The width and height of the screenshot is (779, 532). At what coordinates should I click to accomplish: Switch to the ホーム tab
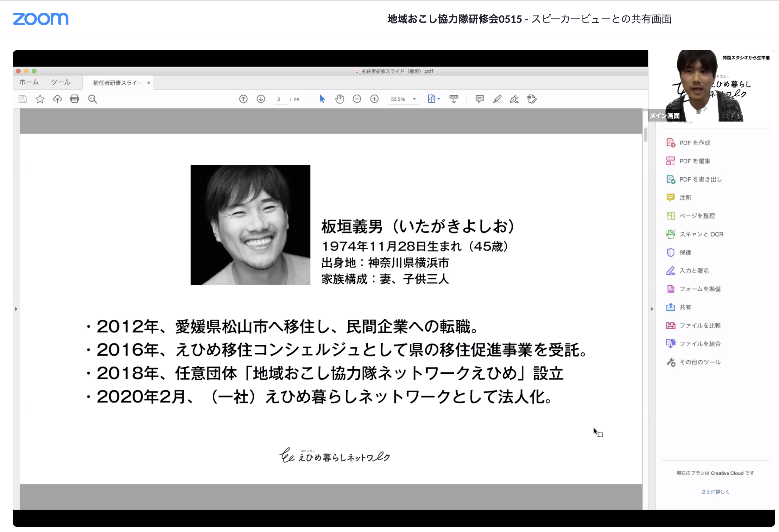pyautogui.click(x=29, y=82)
